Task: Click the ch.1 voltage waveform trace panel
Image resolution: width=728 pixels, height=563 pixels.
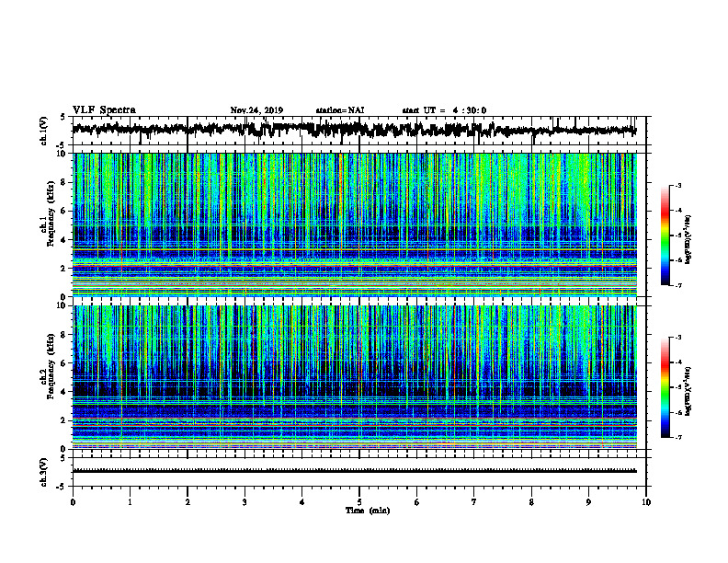Action: (x=359, y=131)
